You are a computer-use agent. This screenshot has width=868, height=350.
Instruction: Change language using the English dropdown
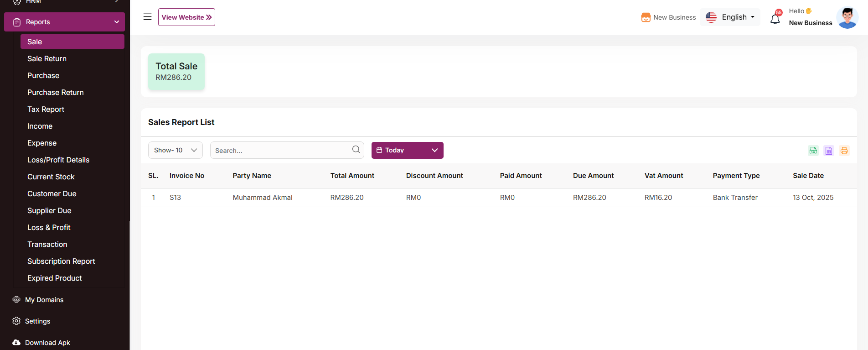pos(730,17)
